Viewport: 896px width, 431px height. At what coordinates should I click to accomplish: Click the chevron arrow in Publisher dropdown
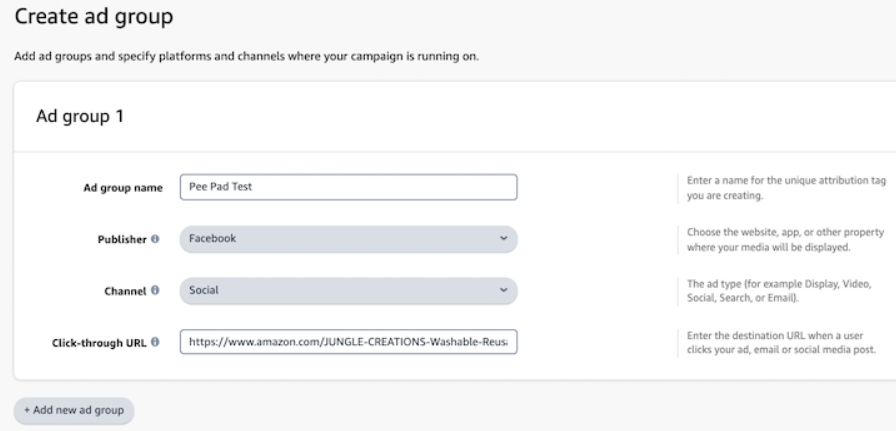tap(503, 239)
